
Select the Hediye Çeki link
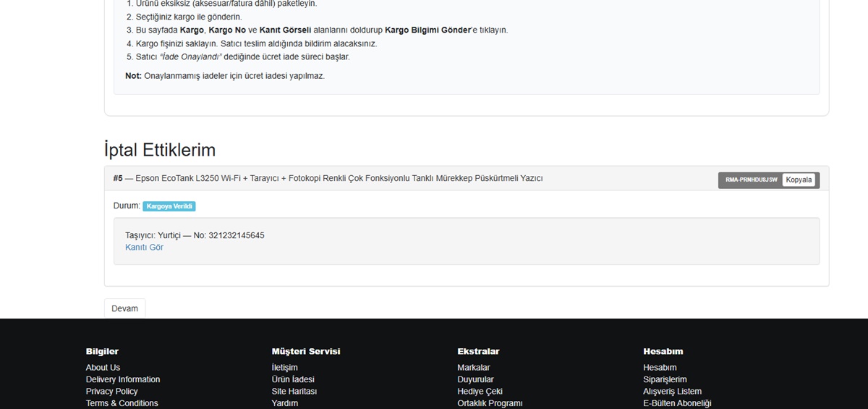click(x=480, y=392)
